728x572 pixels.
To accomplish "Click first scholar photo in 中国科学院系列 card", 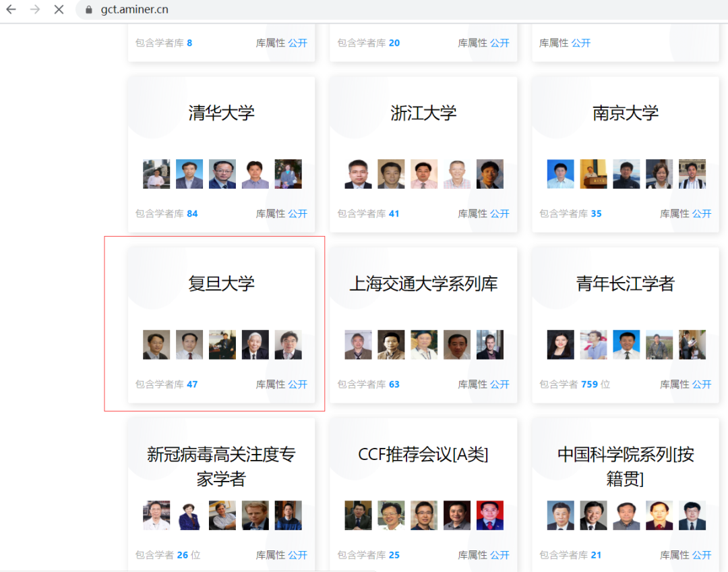I will [560, 515].
